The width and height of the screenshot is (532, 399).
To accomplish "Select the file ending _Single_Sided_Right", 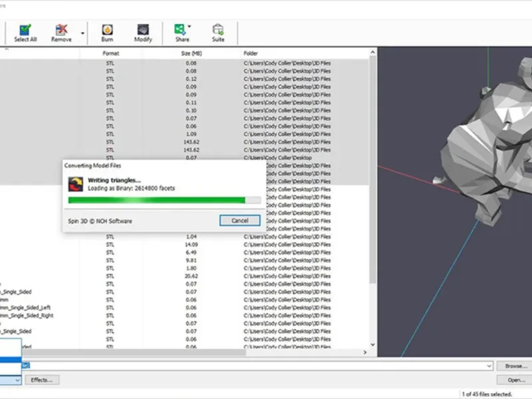I will (27, 315).
